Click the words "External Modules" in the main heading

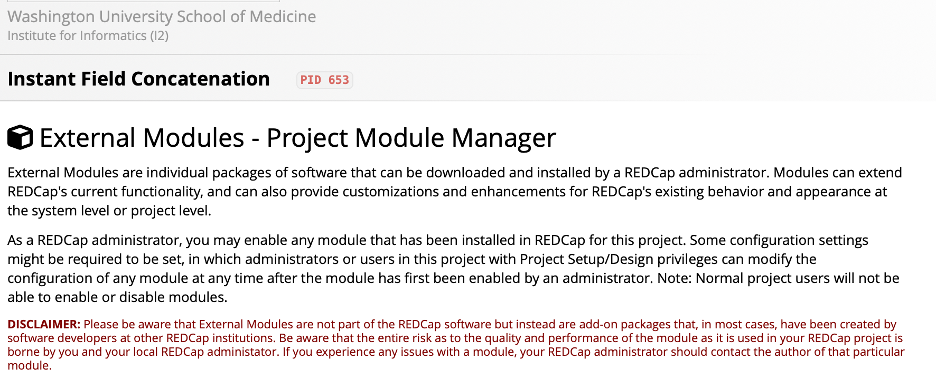pos(142,138)
